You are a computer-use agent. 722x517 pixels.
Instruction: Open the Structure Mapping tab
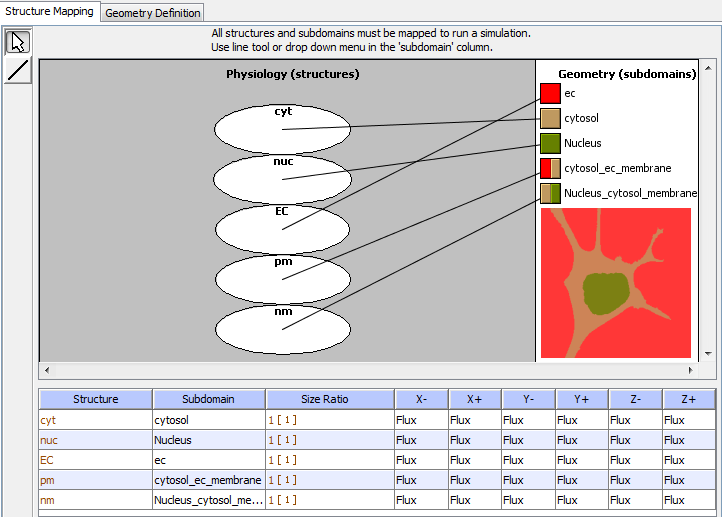click(x=49, y=11)
